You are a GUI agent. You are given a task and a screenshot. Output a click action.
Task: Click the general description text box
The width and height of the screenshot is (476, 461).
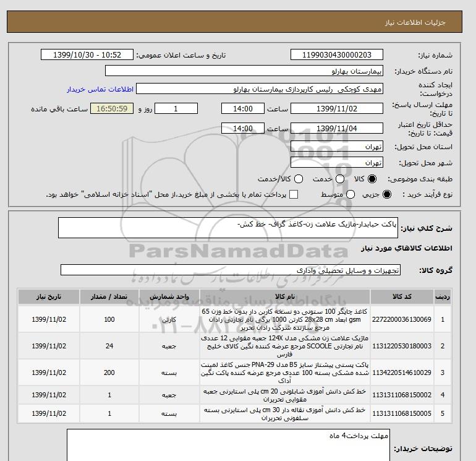click(227, 228)
